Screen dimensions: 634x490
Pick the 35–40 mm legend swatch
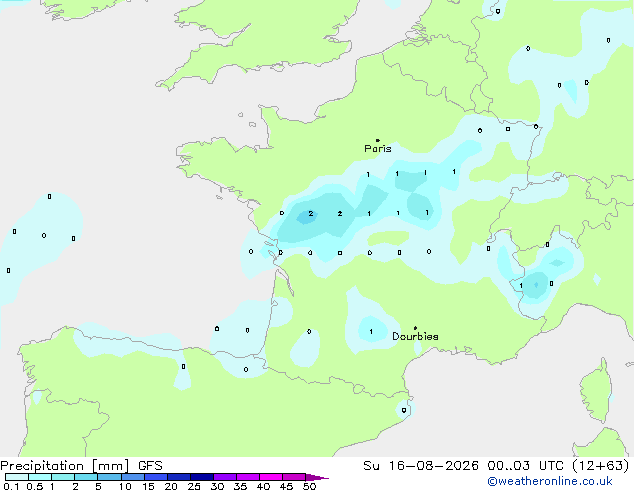pyautogui.click(x=247, y=477)
